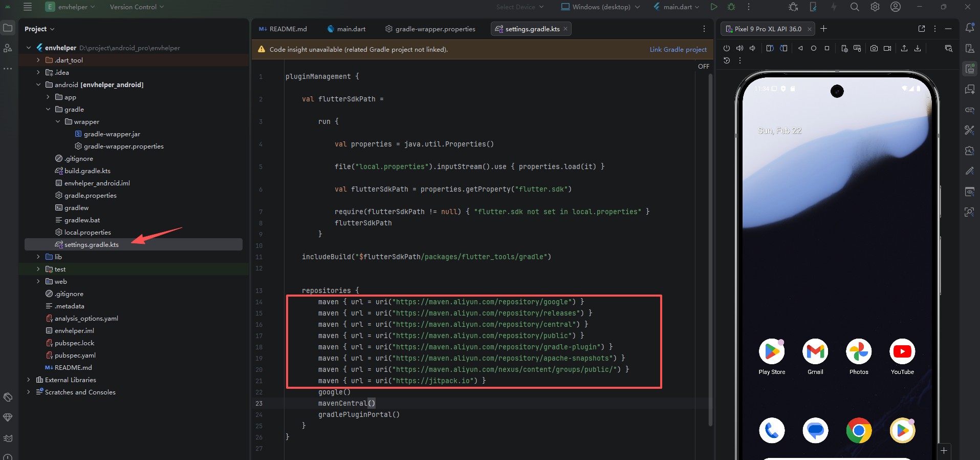Open the Play Store app on the emulator
This screenshot has height=460, width=980.
coord(772,357)
